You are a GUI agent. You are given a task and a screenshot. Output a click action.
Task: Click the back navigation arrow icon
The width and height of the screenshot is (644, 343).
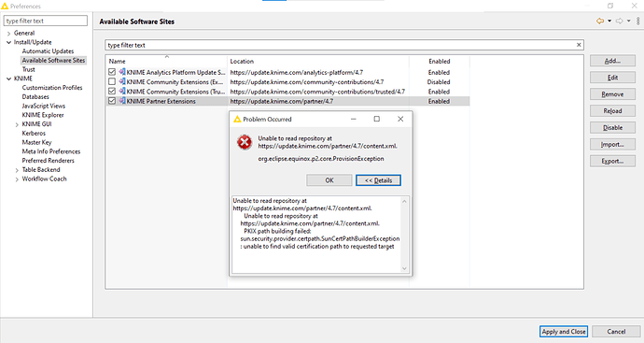(x=600, y=21)
